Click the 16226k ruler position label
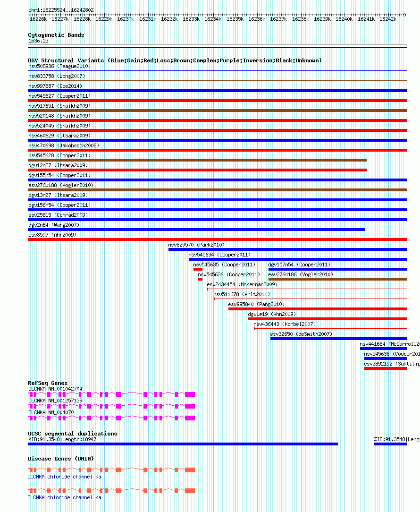 [38, 19]
